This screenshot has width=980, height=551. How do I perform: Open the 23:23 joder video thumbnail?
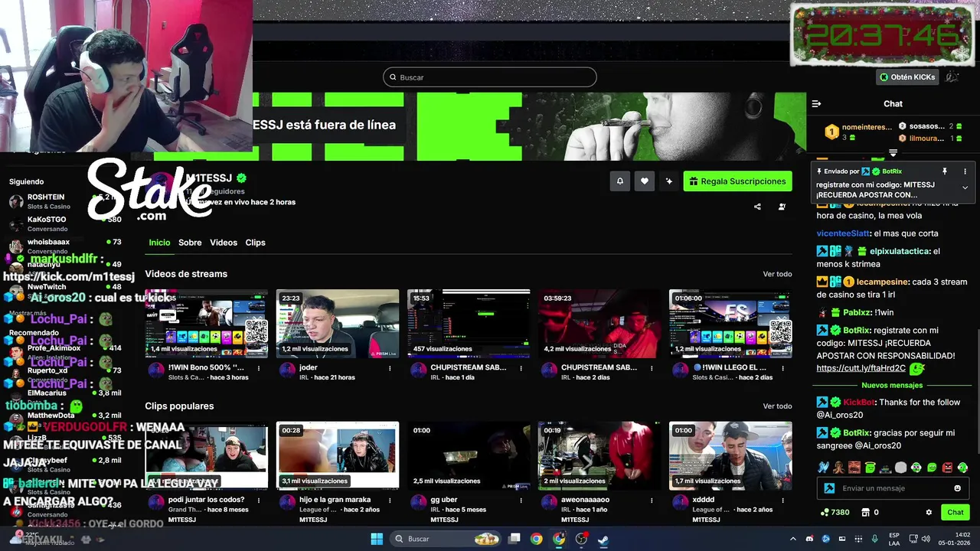338,324
